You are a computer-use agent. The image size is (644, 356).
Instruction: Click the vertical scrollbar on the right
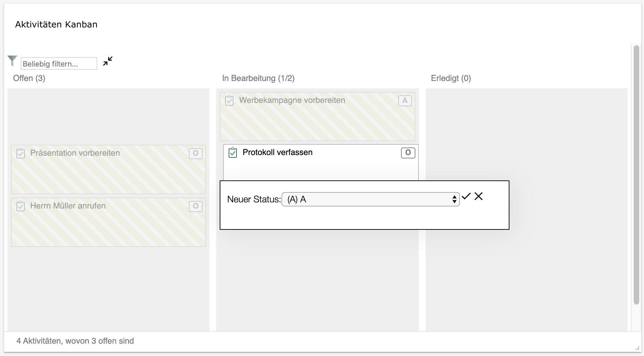point(636,175)
